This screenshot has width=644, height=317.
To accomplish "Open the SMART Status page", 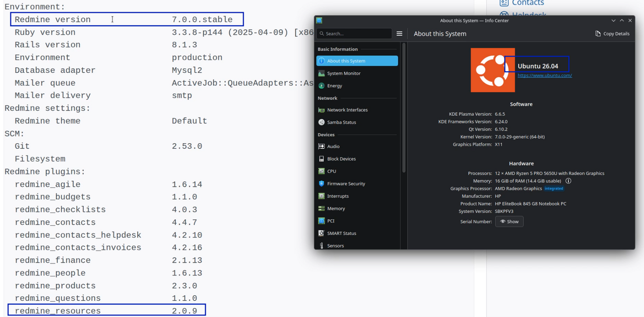I will 357,233.
